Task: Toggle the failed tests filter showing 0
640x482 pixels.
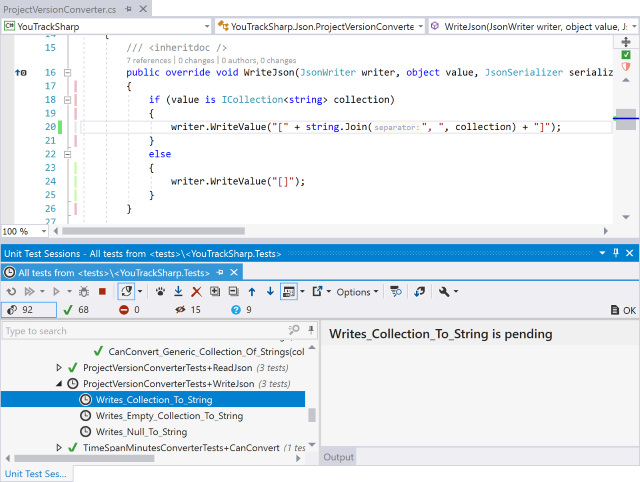Action: (x=130, y=310)
